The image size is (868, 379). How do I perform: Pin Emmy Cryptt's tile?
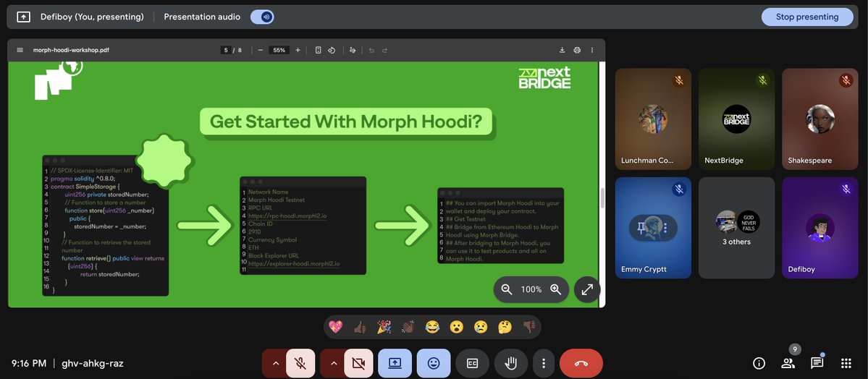click(x=641, y=228)
